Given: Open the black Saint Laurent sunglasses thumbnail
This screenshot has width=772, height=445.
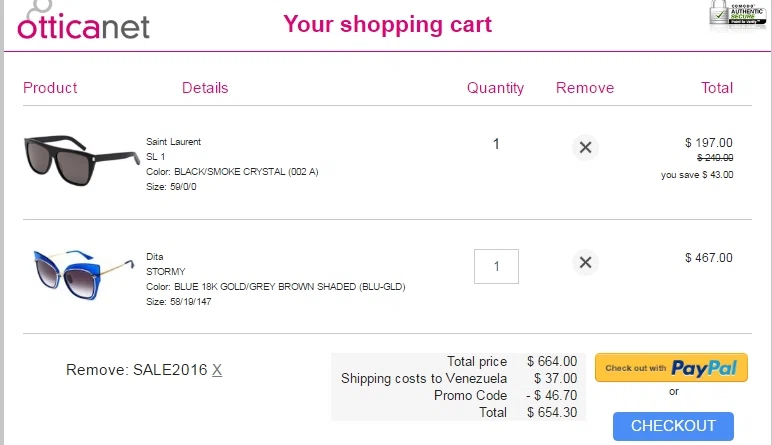Looking at the screenshot, I should tap(82, 160).
